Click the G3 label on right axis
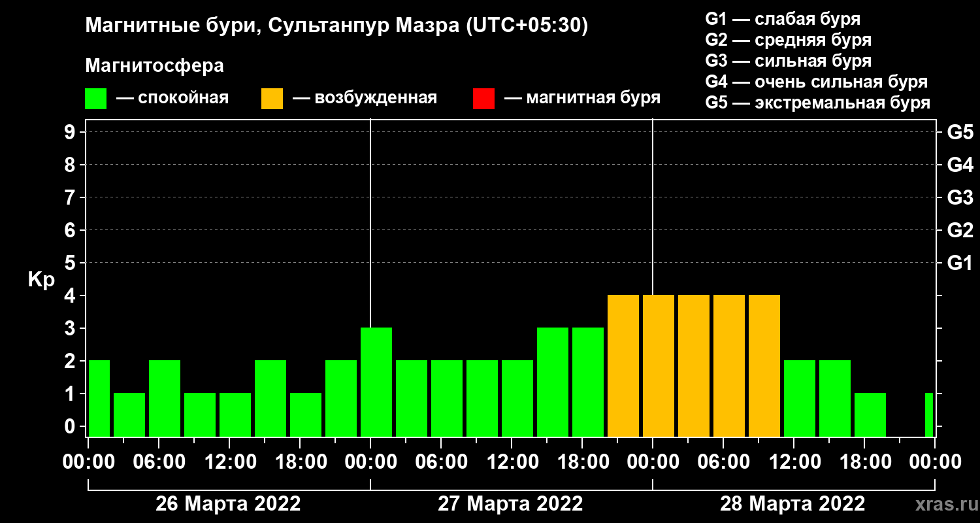Image resolution: width=980 pixels, height=523 pixels. pyautogui.click(x=960, y=198)
